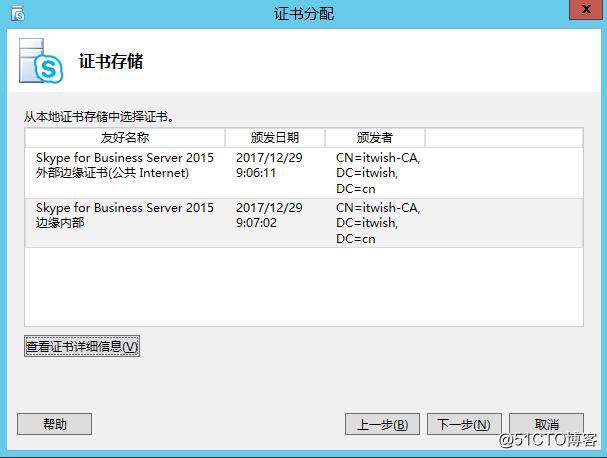607x458 pixels.
Task: Click 查看证书详细信息(V) button
Action: tap(82, 346)
